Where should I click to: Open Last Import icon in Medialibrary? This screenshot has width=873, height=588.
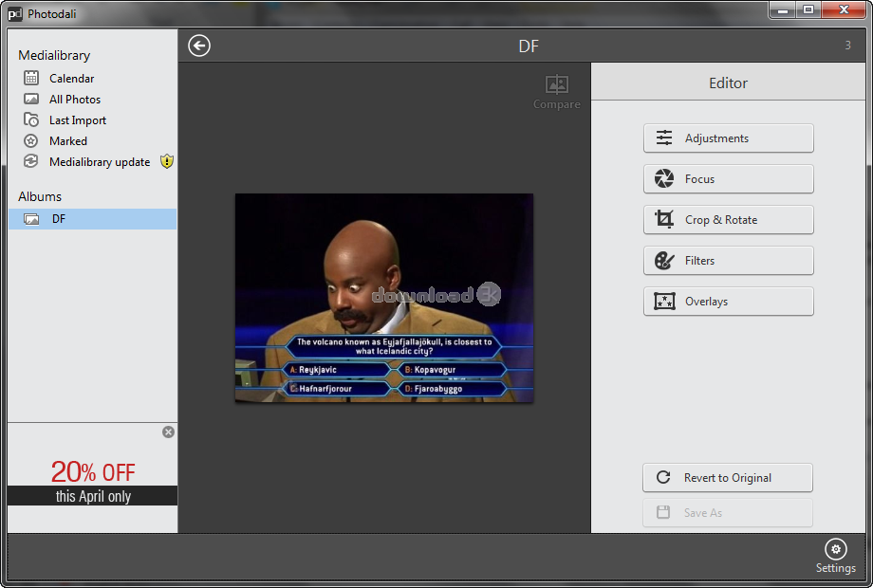31,119
